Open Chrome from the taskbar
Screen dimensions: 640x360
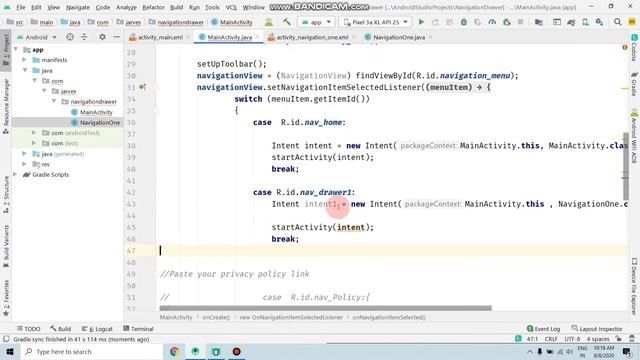174,351
